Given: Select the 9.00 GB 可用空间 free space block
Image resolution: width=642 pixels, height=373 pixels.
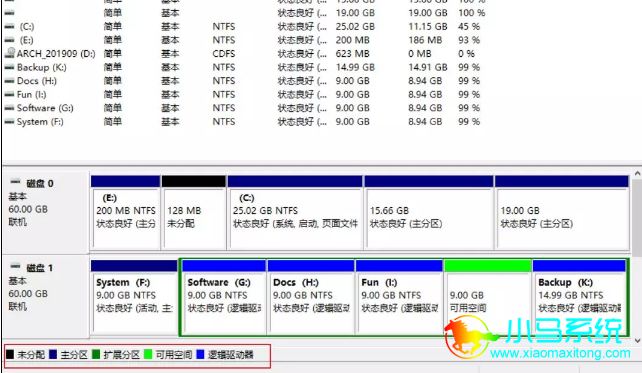Looking at the screenshot, I should 488,297.
